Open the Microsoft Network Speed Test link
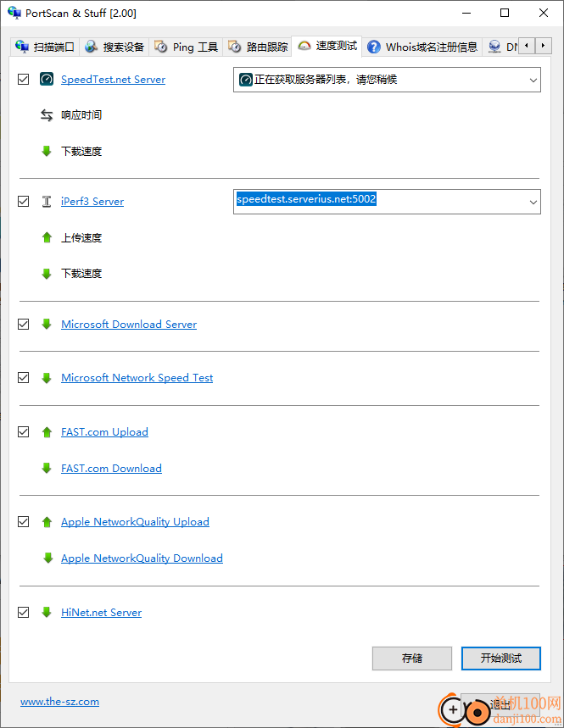Viewport: 564px width, 728px height. (x=137, y=378)
